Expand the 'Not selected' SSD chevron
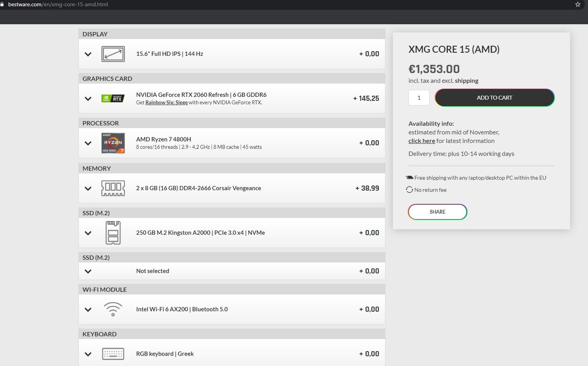Screen dimensions: 588x366 coord(88,271)
